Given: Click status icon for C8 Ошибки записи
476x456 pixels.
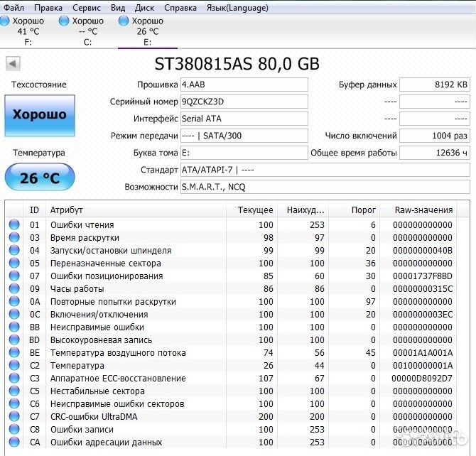Looking at the screenshot, I should click(14, 429).
